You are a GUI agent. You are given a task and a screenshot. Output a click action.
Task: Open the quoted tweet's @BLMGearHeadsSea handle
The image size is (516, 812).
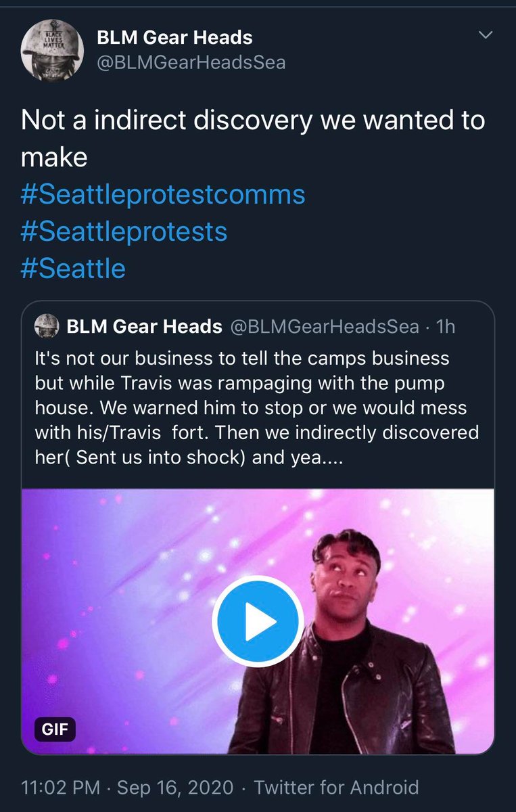pyautogui.click(x=325, y=327)
